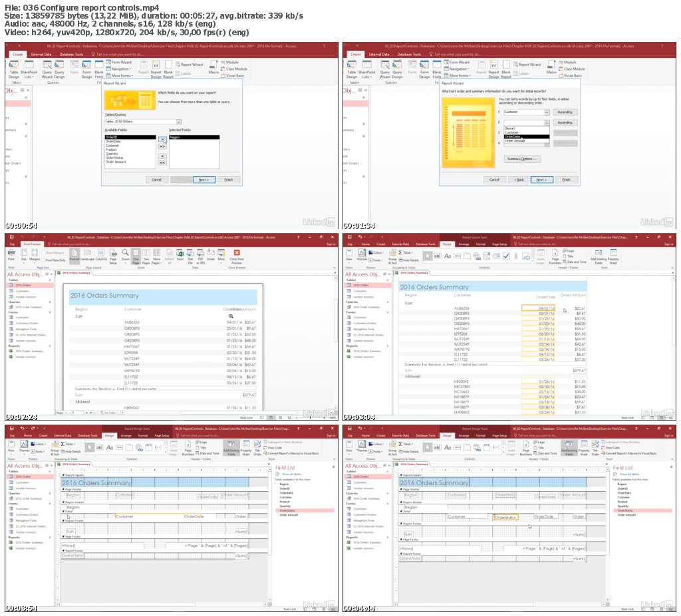The height and width of the screenshot is (616, 681).
Task: Click Property Sheet icon in the 00:03:04 frame
Action: coord(613,256)
